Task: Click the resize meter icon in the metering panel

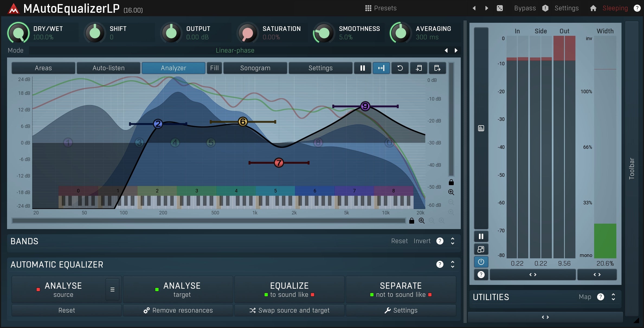Action: pyautogui.click(x=481, y=249)
